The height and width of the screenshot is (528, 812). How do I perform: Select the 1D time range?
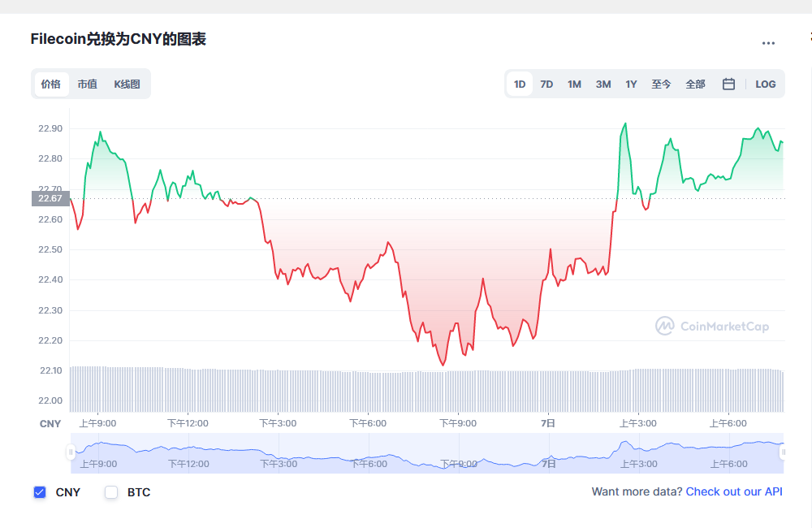[520, 84]
